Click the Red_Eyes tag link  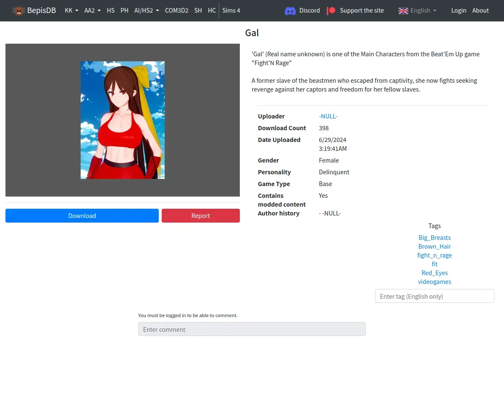[x=434, y=273]
